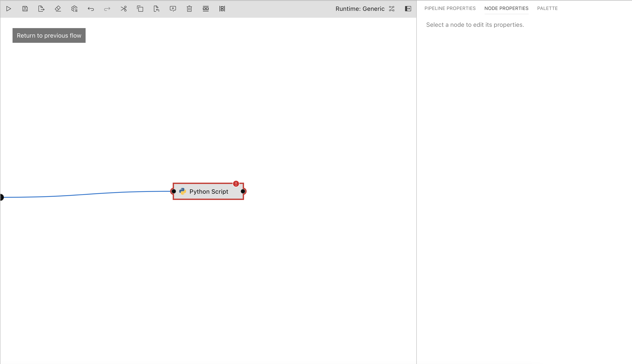The image size is (632, 364).
Task: Copy the selected node
Action: (x=140, y=9)
